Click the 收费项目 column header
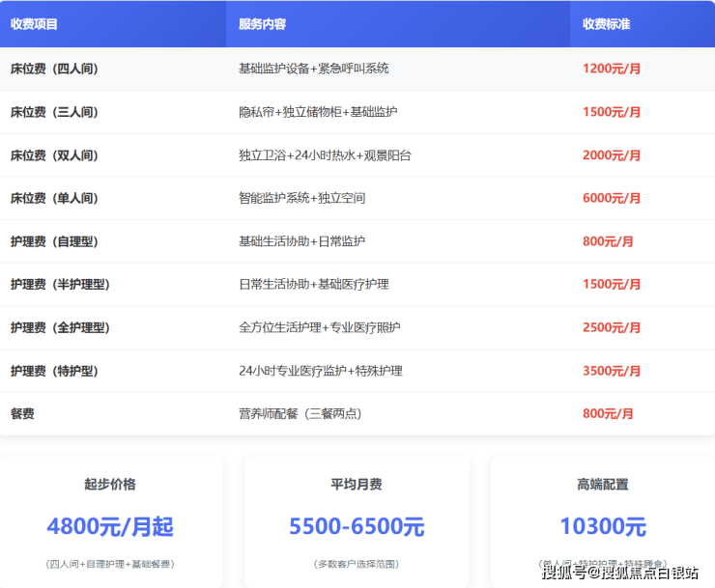Viewport: 715px width, 588px height. click(35, 24)
